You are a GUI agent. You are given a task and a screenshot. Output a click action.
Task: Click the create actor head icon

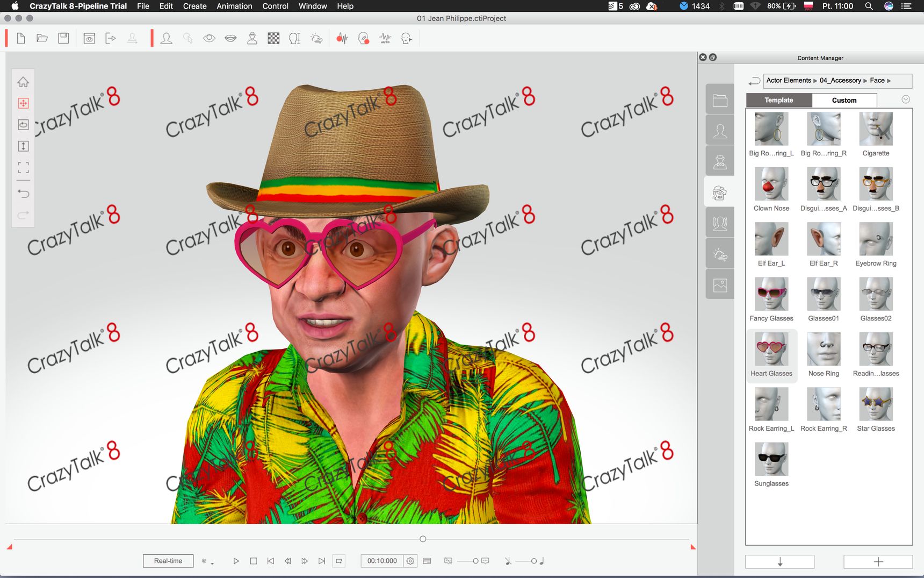pos(167,38)
